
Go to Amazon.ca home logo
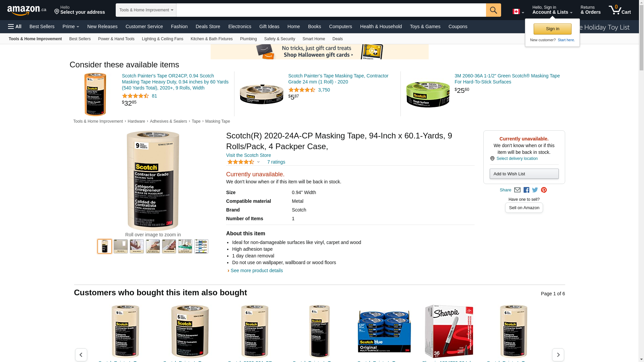click(x=27, y=10)
